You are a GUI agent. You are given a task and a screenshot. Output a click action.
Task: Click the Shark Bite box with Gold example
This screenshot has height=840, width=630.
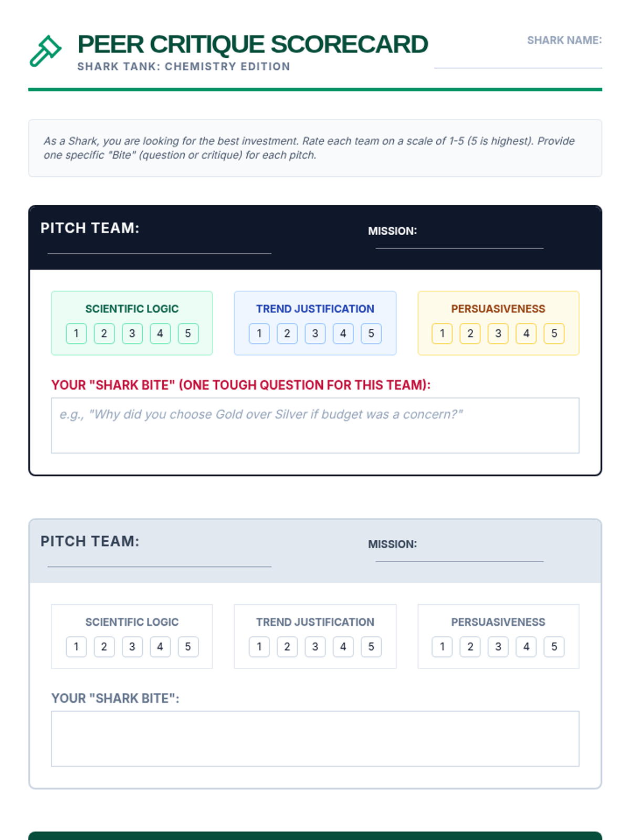click(315, 425)
